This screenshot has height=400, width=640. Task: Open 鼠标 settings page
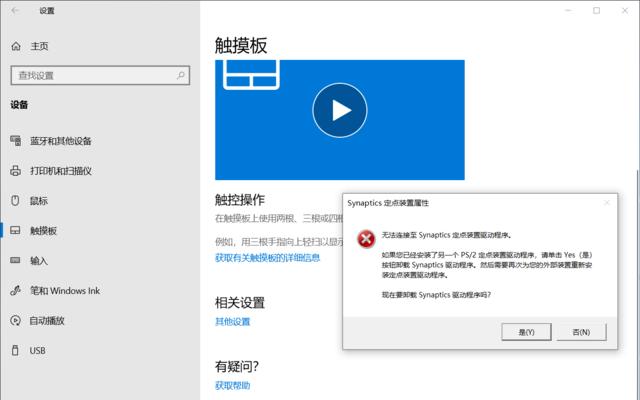39,201
